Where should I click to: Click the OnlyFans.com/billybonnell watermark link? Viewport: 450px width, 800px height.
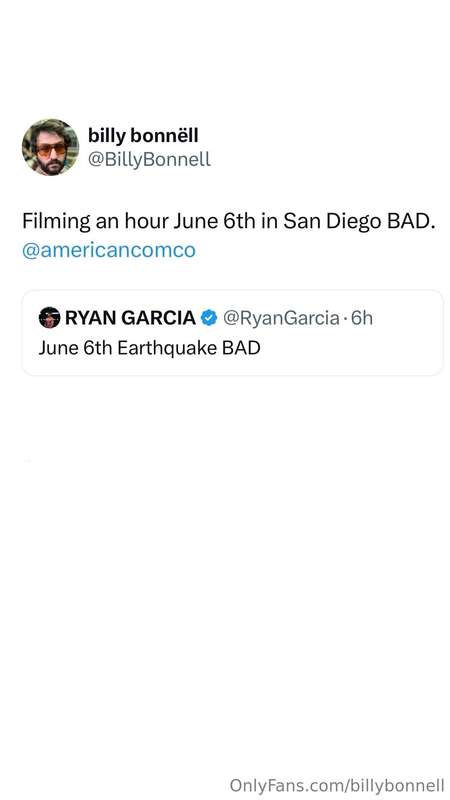tap(337, 784)
